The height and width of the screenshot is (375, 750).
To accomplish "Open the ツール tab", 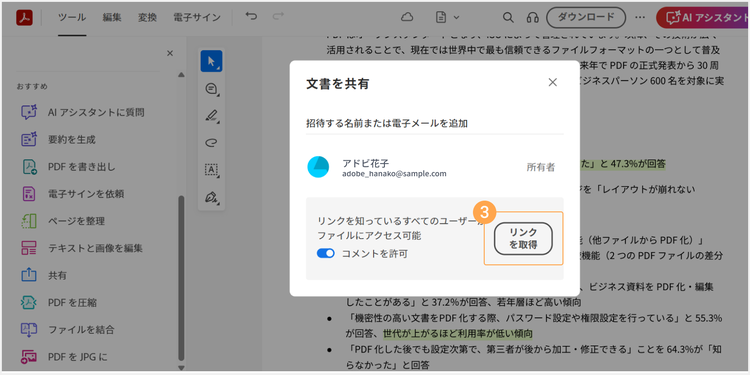I will [x=72, y=18].
